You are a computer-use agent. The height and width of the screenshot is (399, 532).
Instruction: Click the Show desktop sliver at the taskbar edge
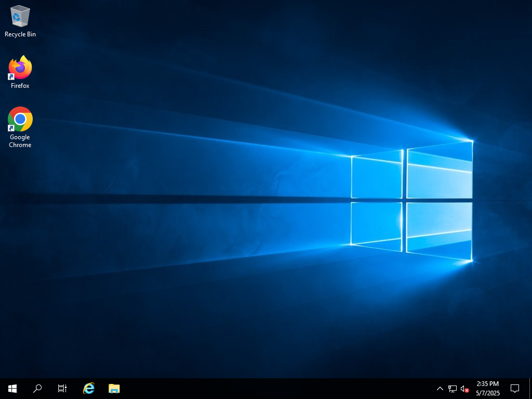pyautogui.click(x=530, y=389)
